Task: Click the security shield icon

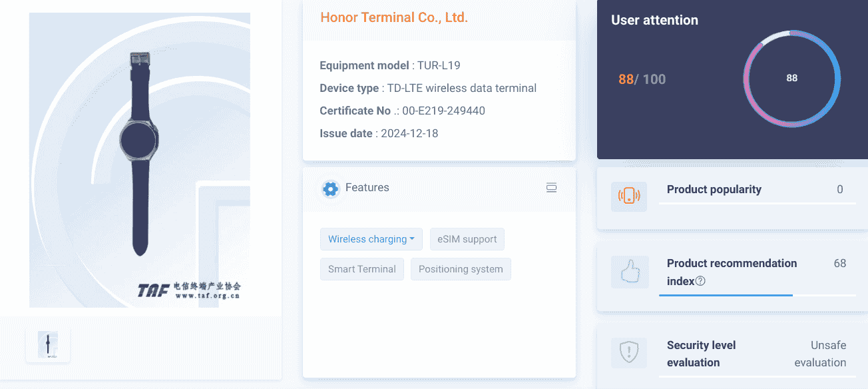Action: [629, 352]
